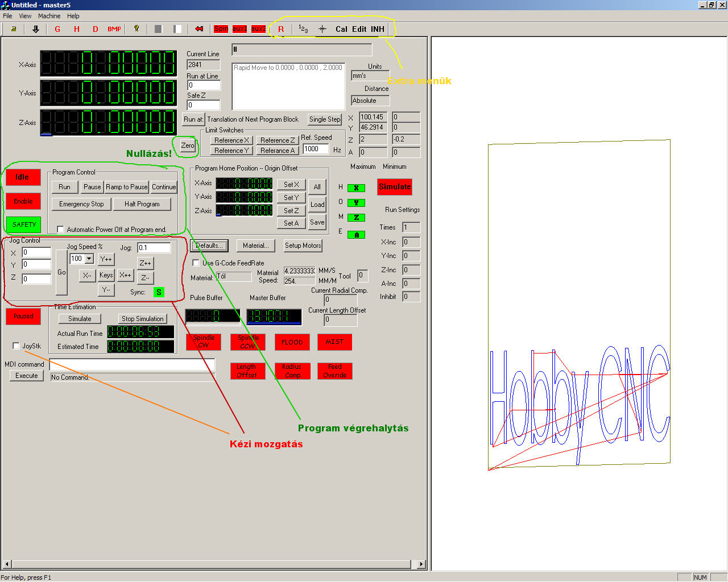Open the Edit toolbar item
Screen dimensions: 728x582
[359, 29]
